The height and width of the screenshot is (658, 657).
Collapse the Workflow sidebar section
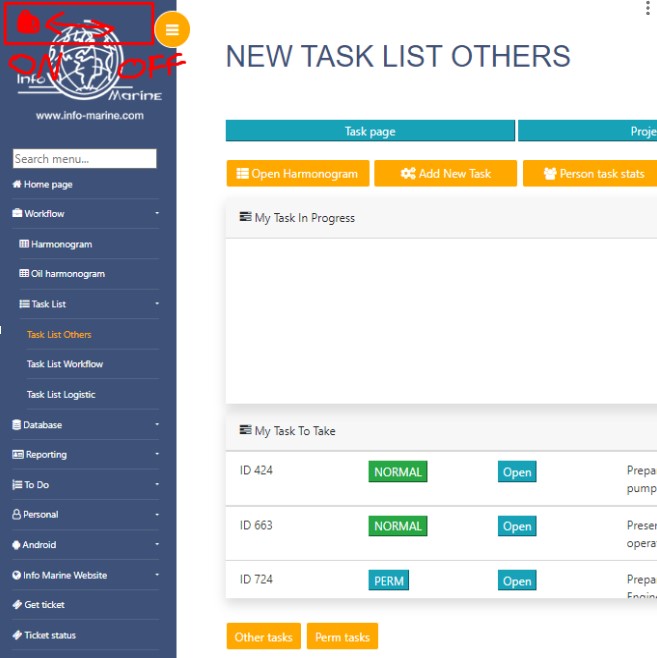tap(87, 214)
